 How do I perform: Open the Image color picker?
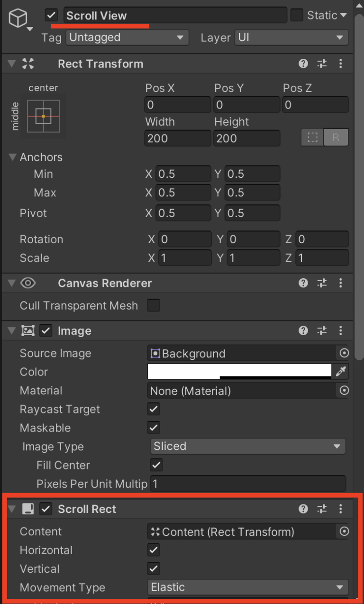[237, 372]
